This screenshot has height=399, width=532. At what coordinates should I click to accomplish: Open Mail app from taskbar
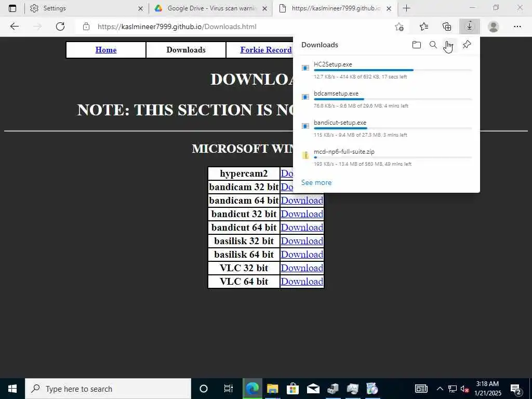(x=313, y=389)
